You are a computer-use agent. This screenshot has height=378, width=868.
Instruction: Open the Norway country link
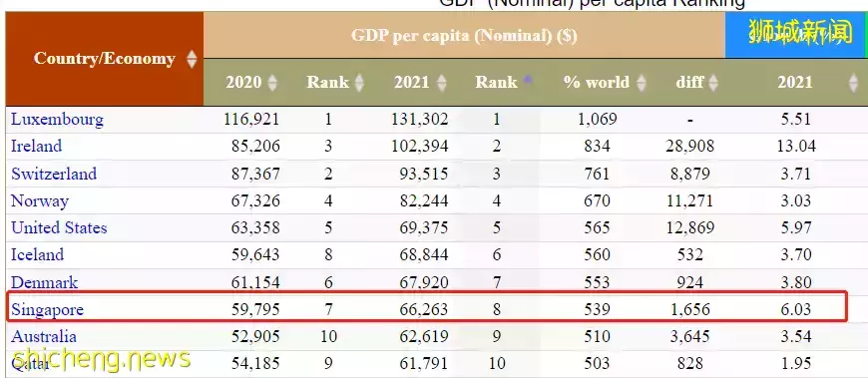[40, 200]
